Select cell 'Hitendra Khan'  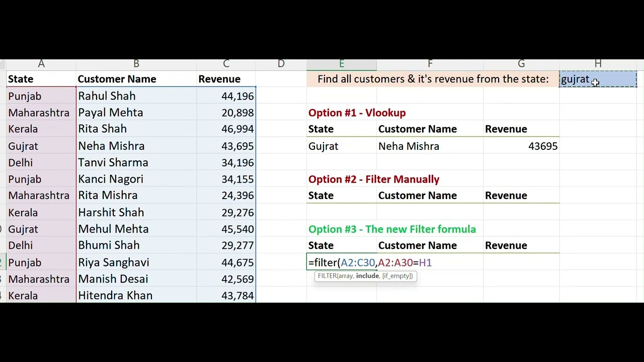136,296
